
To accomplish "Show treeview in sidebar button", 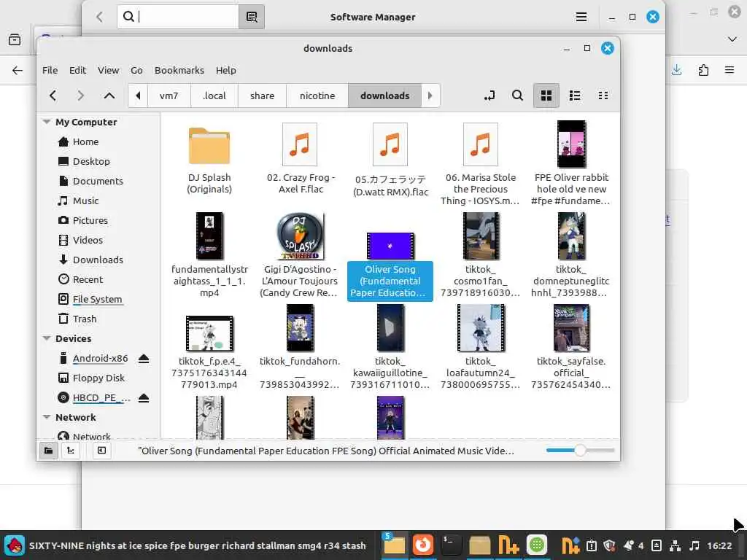I will [x=71, y=451].
